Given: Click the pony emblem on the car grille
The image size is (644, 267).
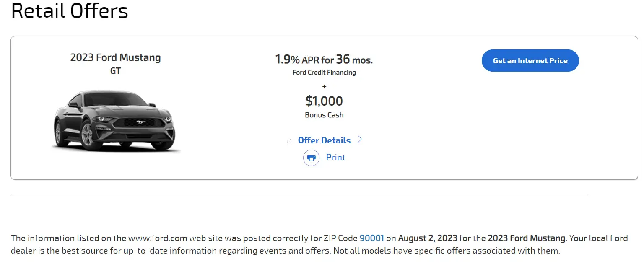Looking at the screenshot, I should pos(140,123).
